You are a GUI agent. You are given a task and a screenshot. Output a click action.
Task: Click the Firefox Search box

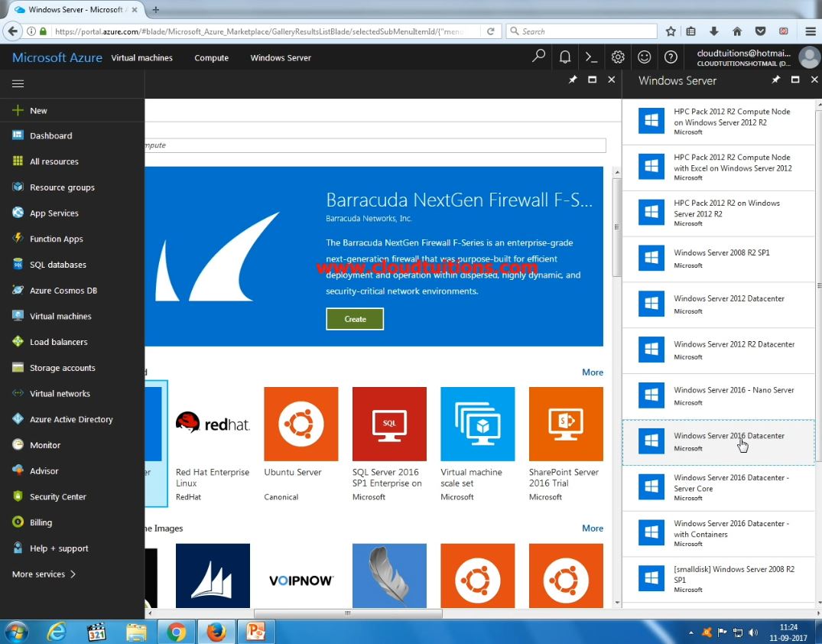[581, 31]
